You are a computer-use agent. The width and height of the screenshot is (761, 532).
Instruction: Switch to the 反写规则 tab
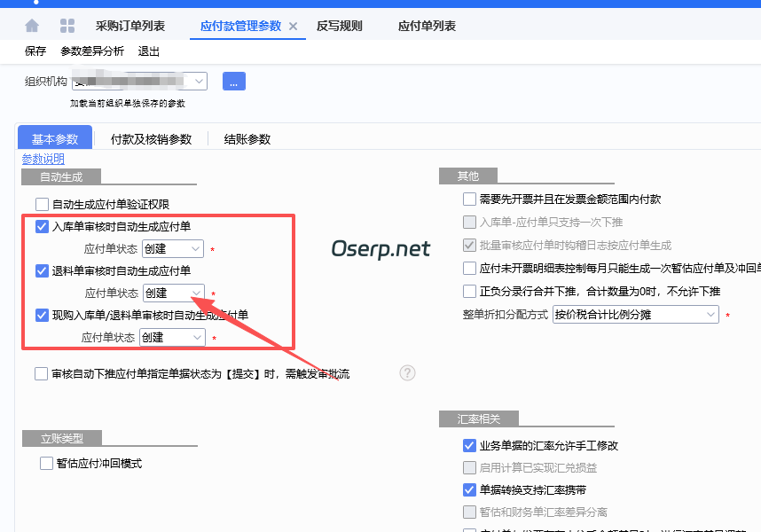342,26
